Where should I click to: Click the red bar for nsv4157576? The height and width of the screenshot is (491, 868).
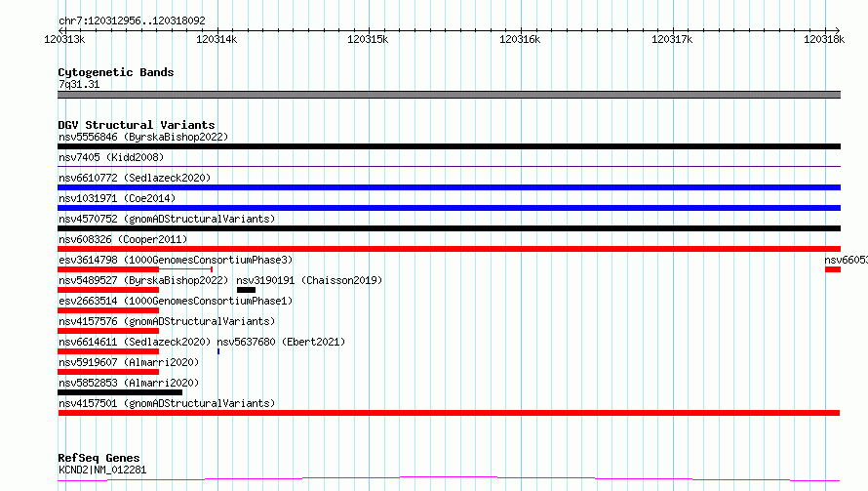click(x=108, y=331)
